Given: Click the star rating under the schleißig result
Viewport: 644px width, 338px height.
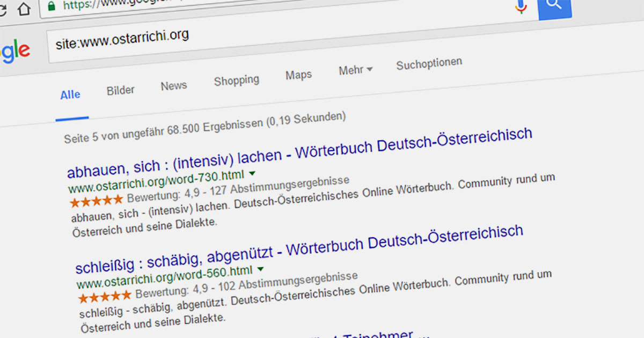Looking at the screenshot, I should pyautogui.click(x=104, y=296).
